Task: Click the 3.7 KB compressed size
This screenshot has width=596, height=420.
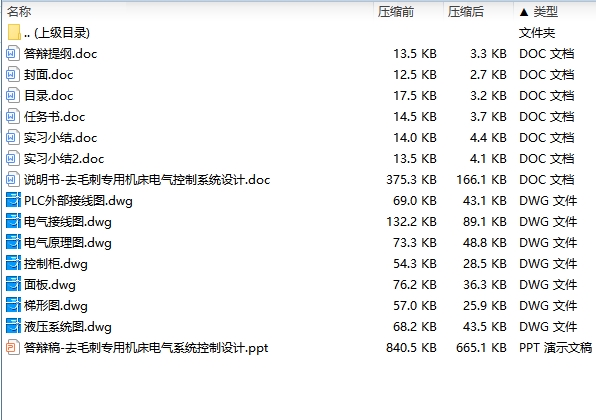Action: click(x=488, y=116)
